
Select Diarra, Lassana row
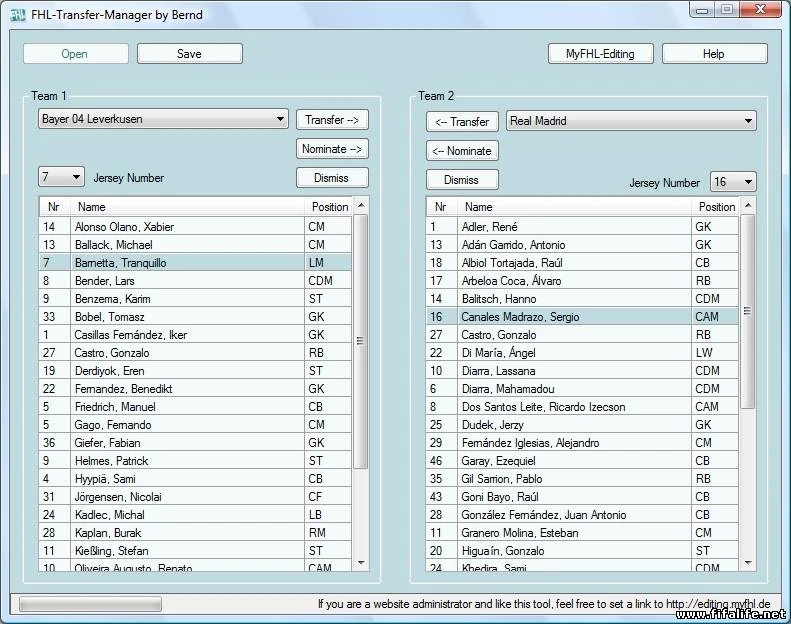[x=583, y=371]
